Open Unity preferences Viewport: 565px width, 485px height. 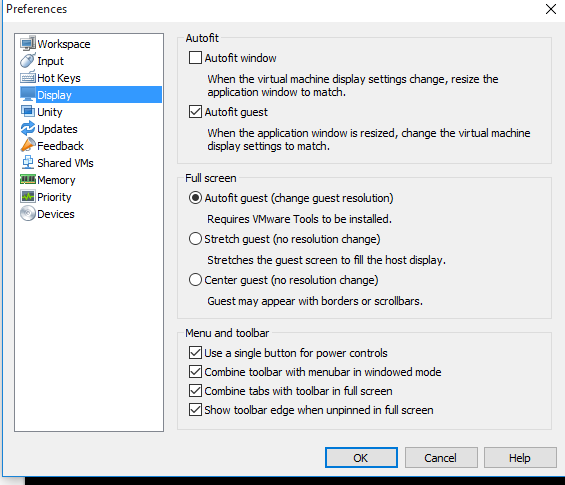(x=50, y=112)
